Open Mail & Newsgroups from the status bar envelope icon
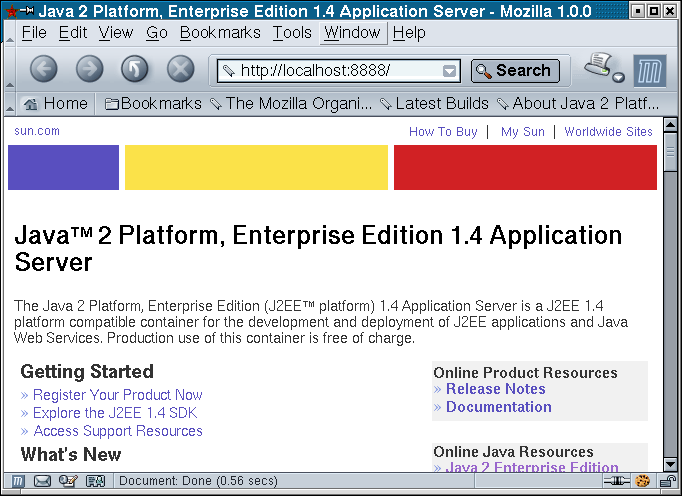 coord(42,481)
